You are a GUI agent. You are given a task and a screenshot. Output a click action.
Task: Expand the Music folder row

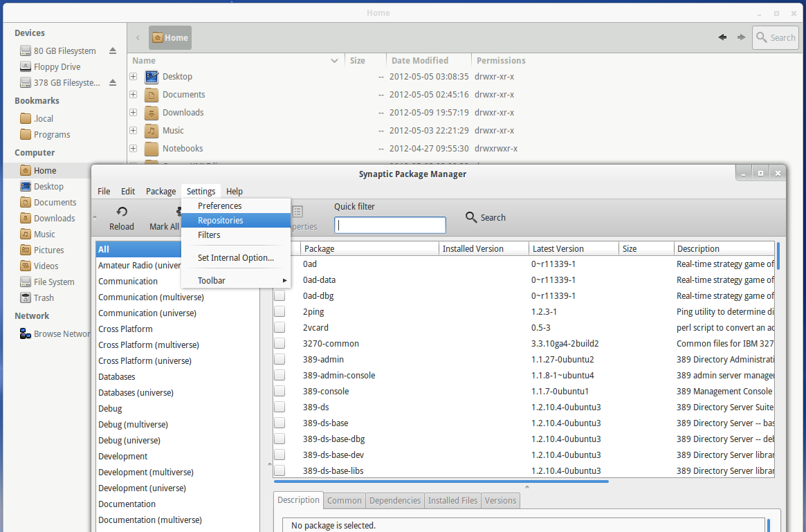point(133,131)
